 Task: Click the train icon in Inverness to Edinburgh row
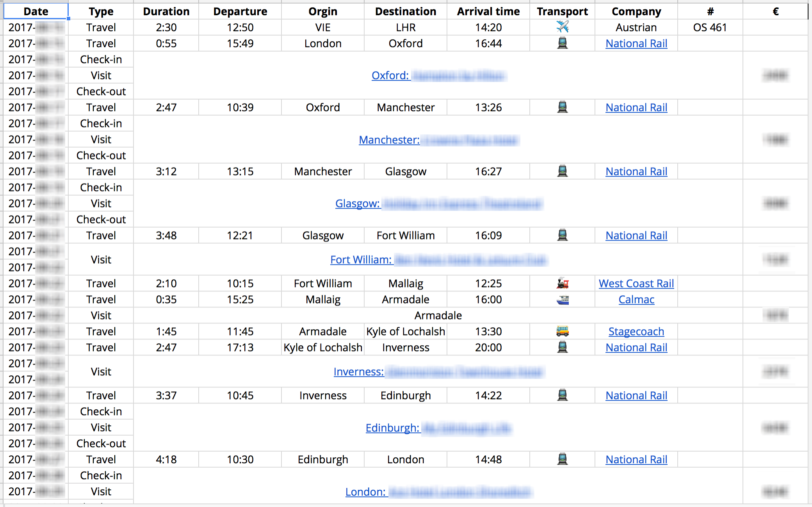(562, 395)
